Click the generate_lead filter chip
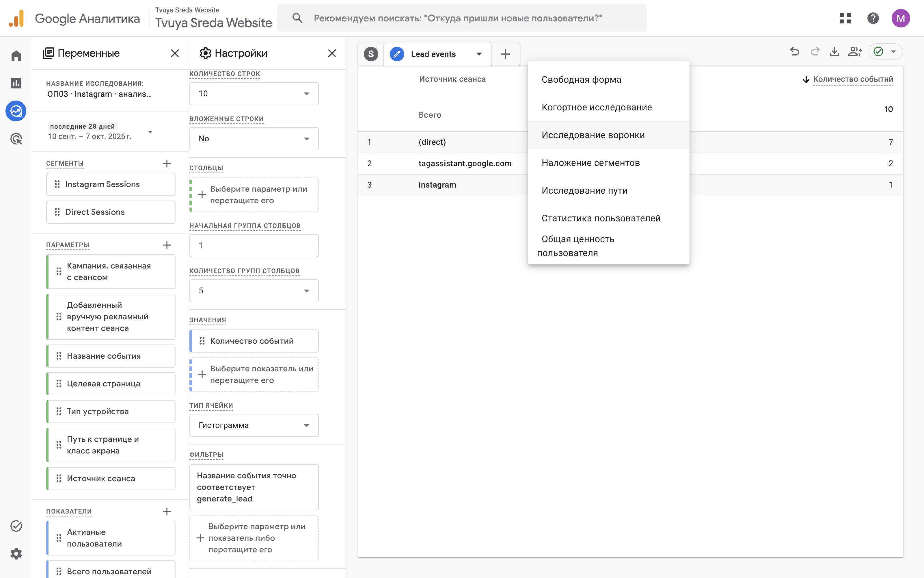 coord(254,487)
